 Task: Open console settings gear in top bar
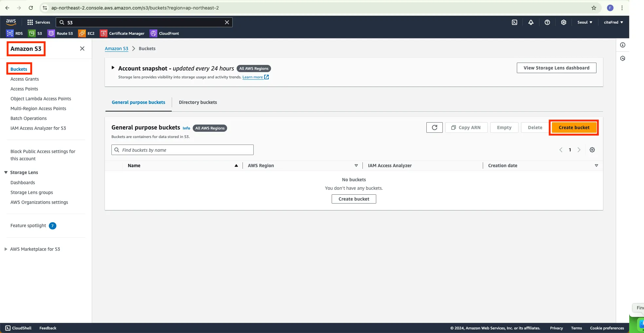pos(564,22)
